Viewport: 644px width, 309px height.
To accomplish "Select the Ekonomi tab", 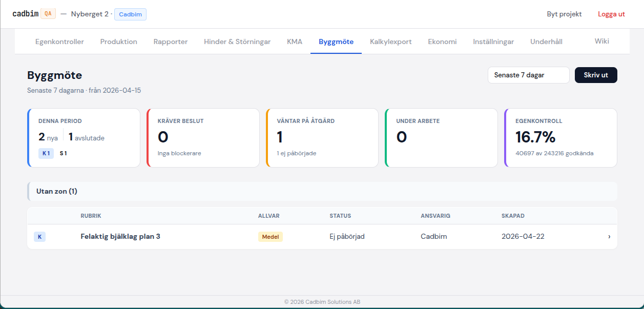I will pos(442,42).
